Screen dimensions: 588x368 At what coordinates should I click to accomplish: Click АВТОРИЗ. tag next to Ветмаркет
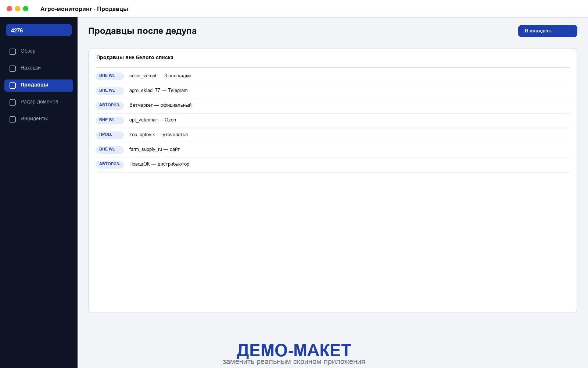pyautogui.click(x=110, y=106)
